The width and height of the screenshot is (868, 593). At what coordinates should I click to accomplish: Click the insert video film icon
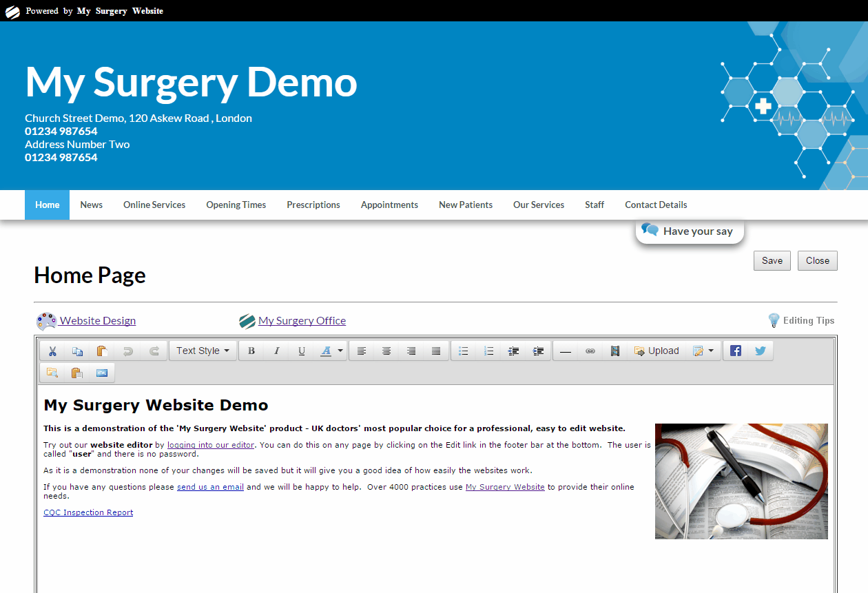click(x=615, y=351)
